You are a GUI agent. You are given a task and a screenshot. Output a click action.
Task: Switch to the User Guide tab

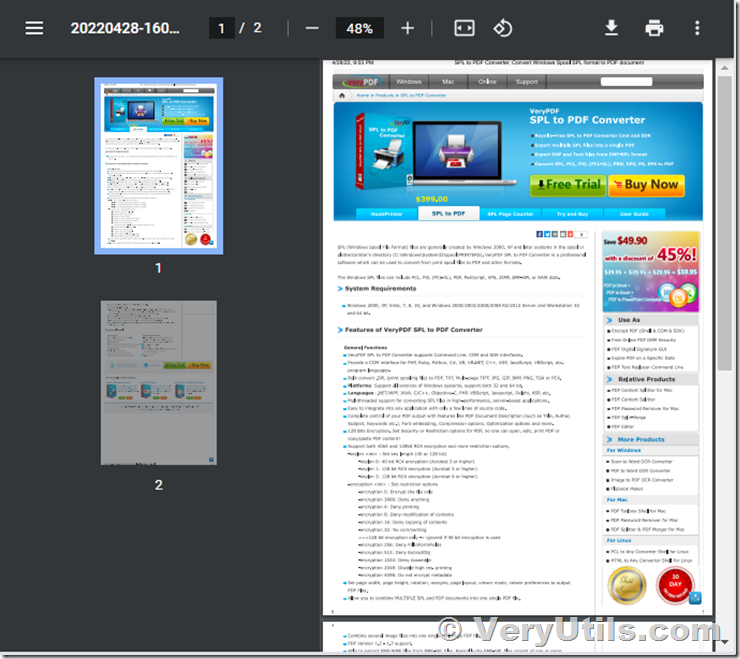click(x=634, y=214)
